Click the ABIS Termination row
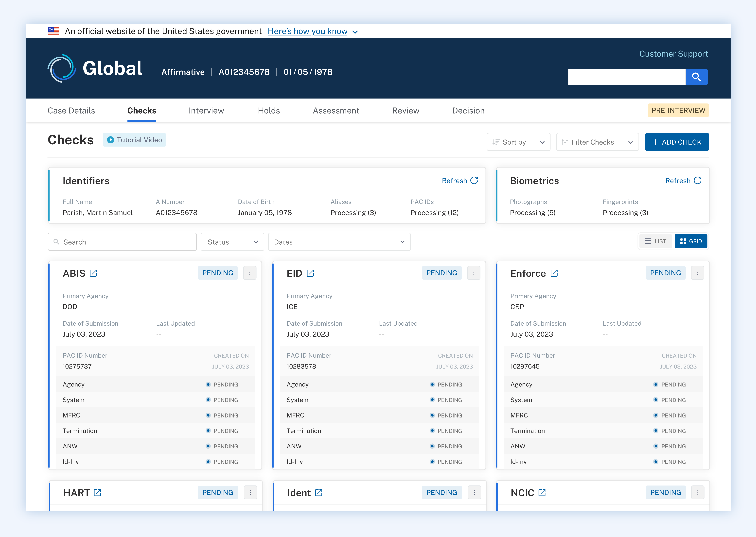This screenshot has height=537, width=756. pos(156,431)
